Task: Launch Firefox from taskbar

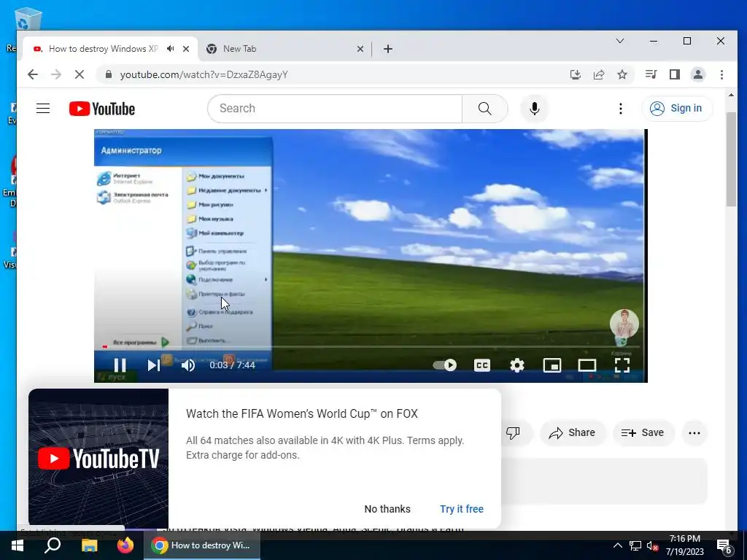Action: pos(125,545)
